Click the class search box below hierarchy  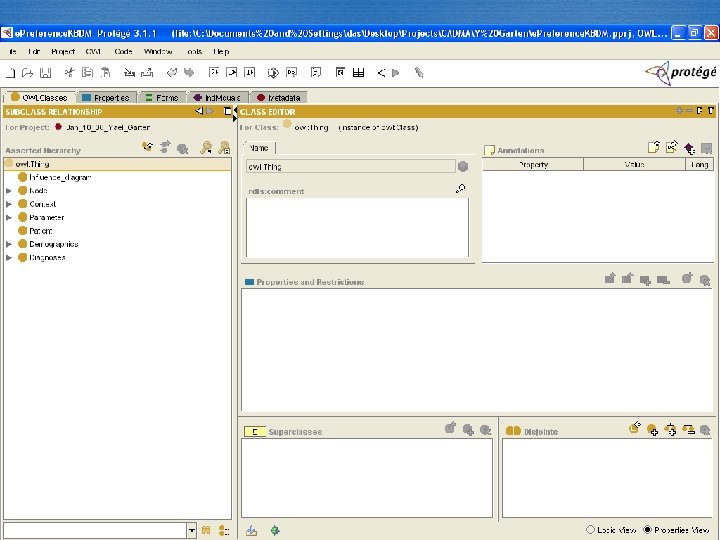pyautogui.click(x=95, y=530)
